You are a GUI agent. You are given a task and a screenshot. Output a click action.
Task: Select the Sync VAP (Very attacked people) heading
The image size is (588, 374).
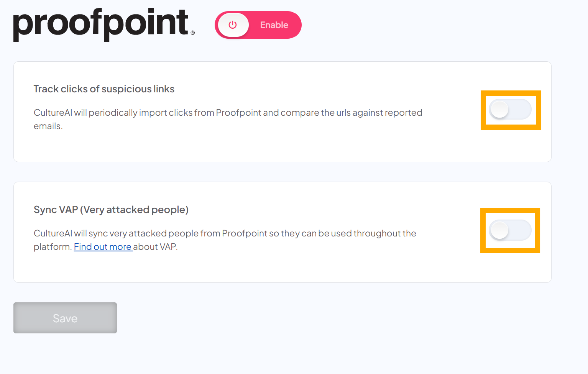coord(111,210)
